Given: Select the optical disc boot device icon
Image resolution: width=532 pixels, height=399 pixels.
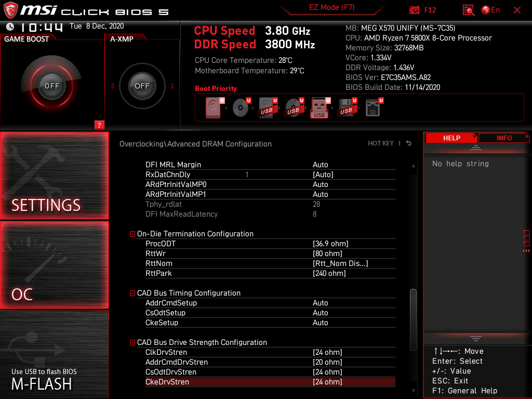Looking at the screenshot, I should [x=241, y=108].
